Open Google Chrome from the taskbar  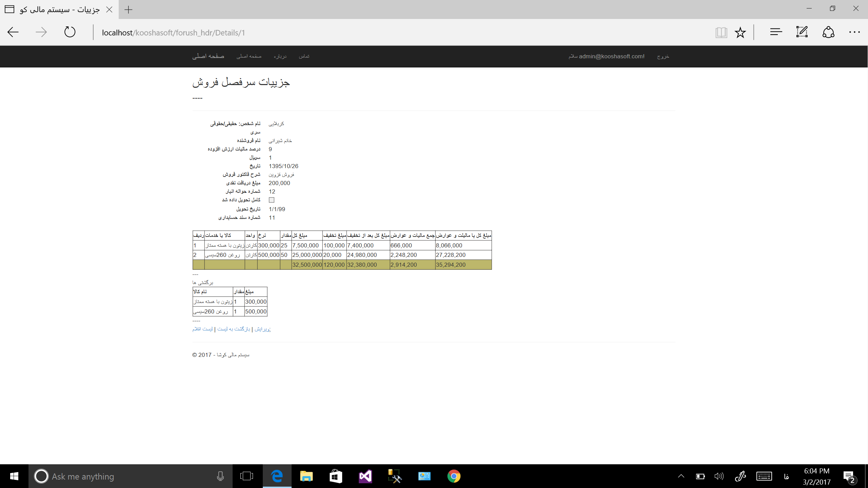454,476
